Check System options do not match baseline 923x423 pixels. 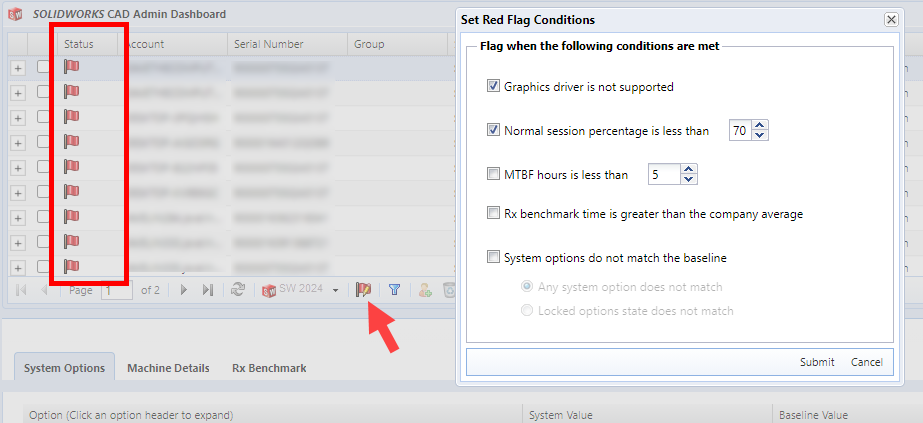pyautogui.click(x=493, y=257)
